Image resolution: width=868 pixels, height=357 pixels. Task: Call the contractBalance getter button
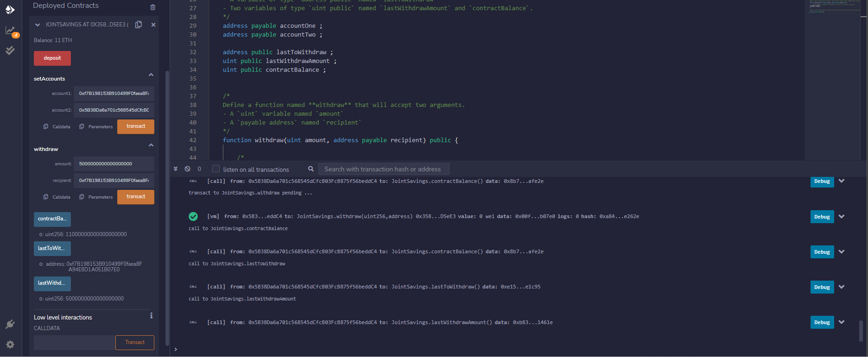point(52,219)
